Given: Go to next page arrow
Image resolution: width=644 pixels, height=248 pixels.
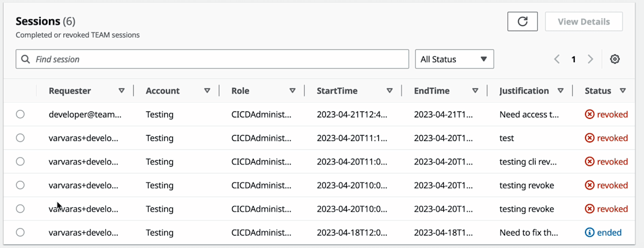Looking at the screenshot, I should coord(590,59).
